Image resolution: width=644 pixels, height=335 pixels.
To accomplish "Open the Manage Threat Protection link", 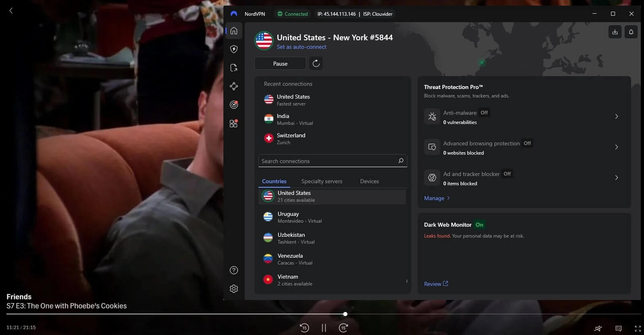I will tap(437, 198).
